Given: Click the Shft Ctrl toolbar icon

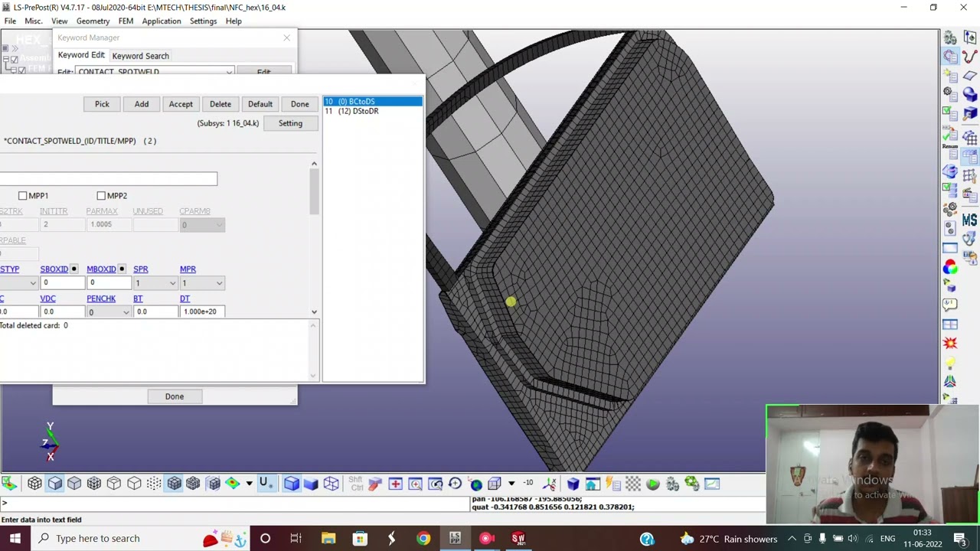Looking at the screenshot, I should point(356,484).
